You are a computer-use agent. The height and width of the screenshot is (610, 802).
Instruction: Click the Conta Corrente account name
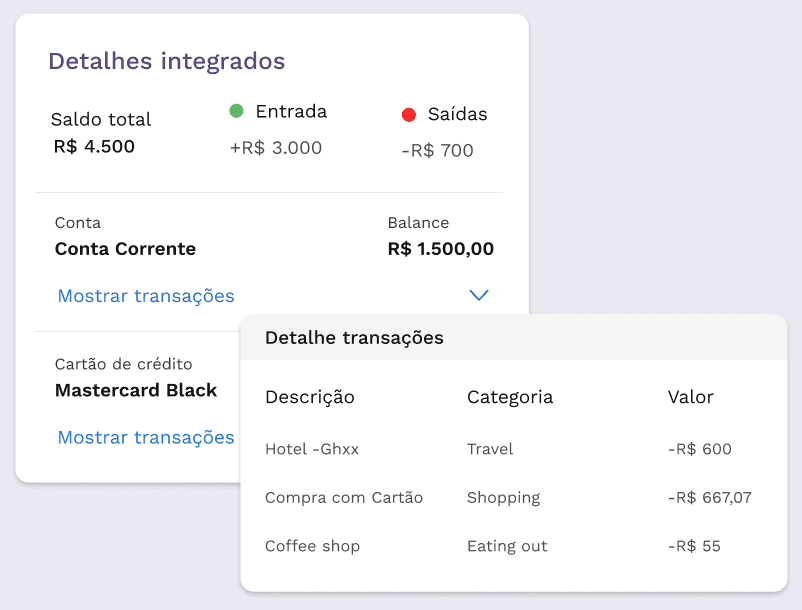(x=125, y=249)
